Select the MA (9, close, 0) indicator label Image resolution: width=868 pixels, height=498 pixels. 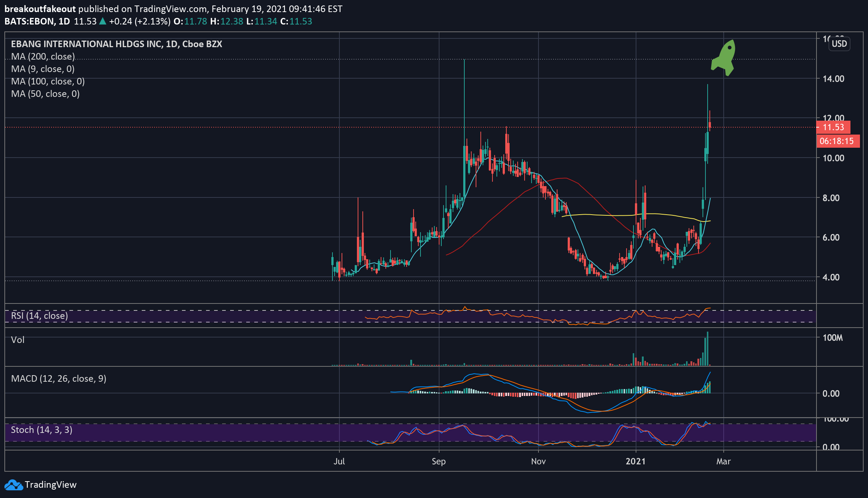coord(43,69)
